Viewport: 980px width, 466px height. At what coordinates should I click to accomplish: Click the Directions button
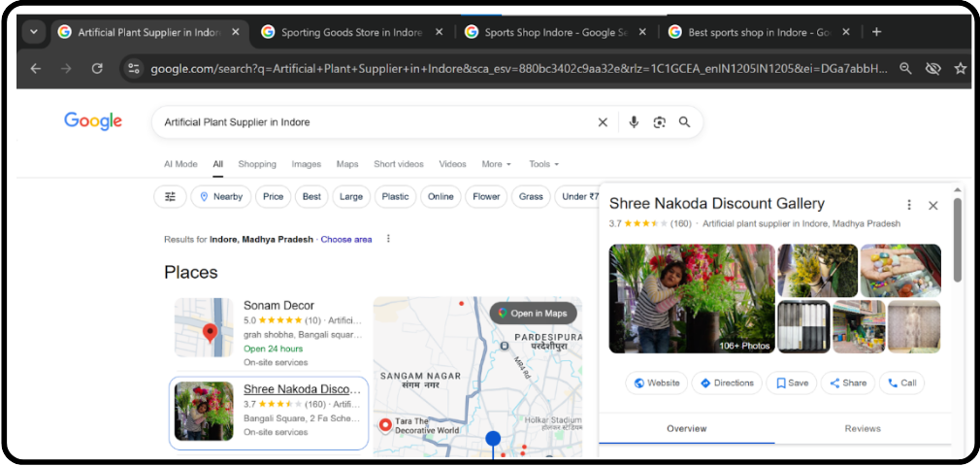pos(727,383)
